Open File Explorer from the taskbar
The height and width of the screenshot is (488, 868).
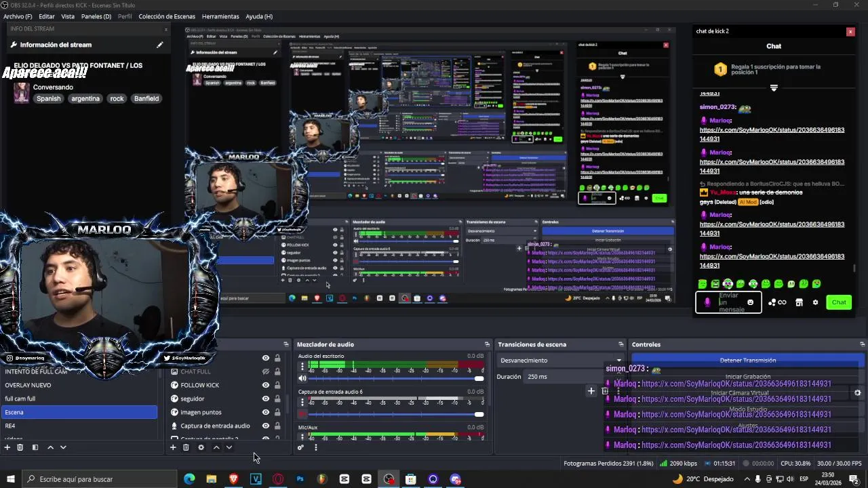pos(211,479)
